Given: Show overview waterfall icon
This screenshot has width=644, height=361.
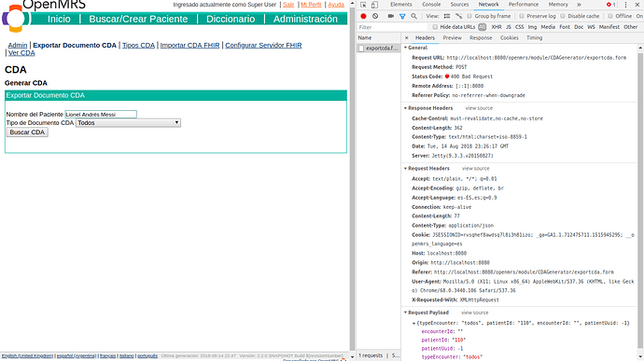Looking at the screenshot, I should [459, 16].
